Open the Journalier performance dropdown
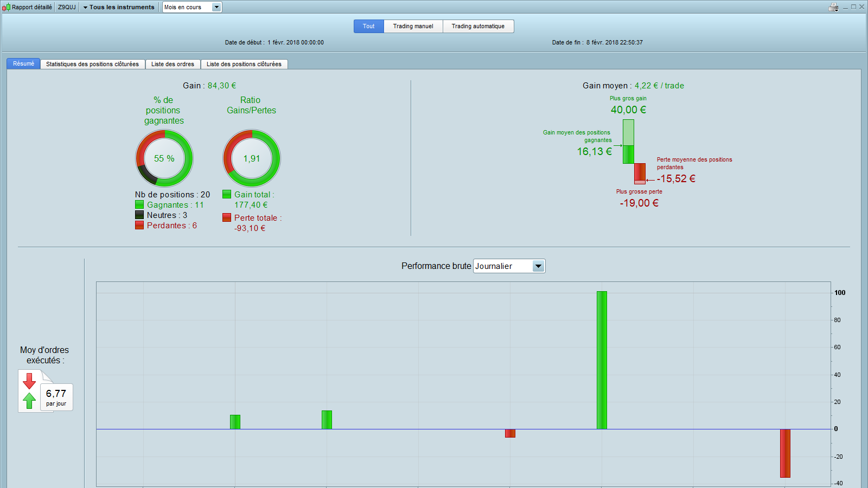 pos(509,266)
